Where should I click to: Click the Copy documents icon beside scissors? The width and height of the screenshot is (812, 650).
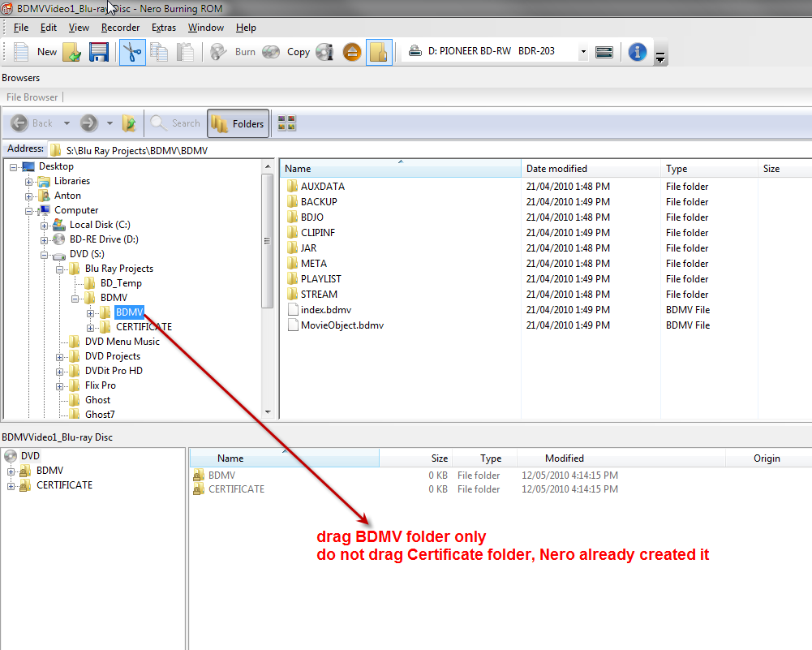tap(159, 52)
